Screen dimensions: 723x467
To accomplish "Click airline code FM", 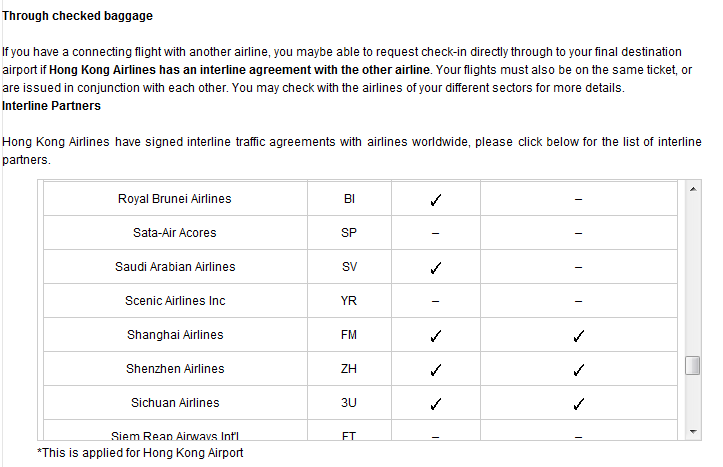I will (349, 335).
